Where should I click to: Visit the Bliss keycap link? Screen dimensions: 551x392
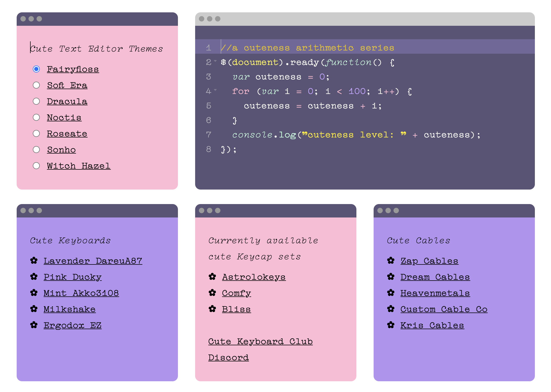[237, 309]
